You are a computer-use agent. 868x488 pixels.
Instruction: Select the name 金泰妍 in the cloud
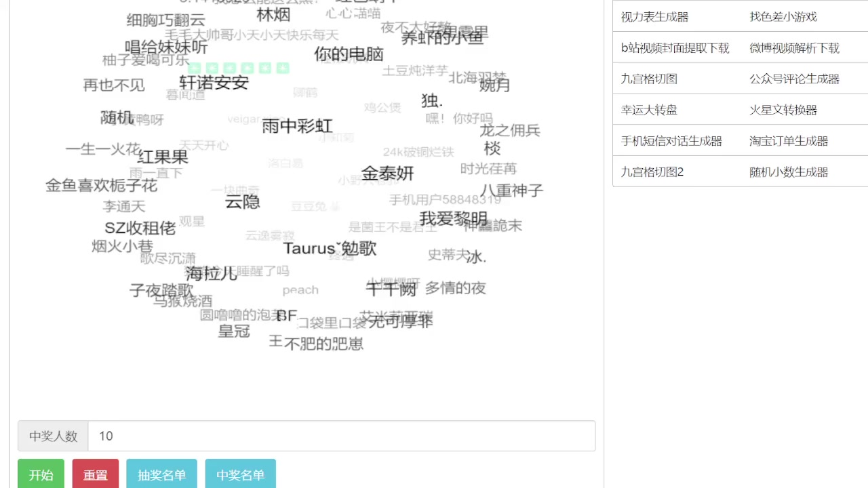point(387,174)
